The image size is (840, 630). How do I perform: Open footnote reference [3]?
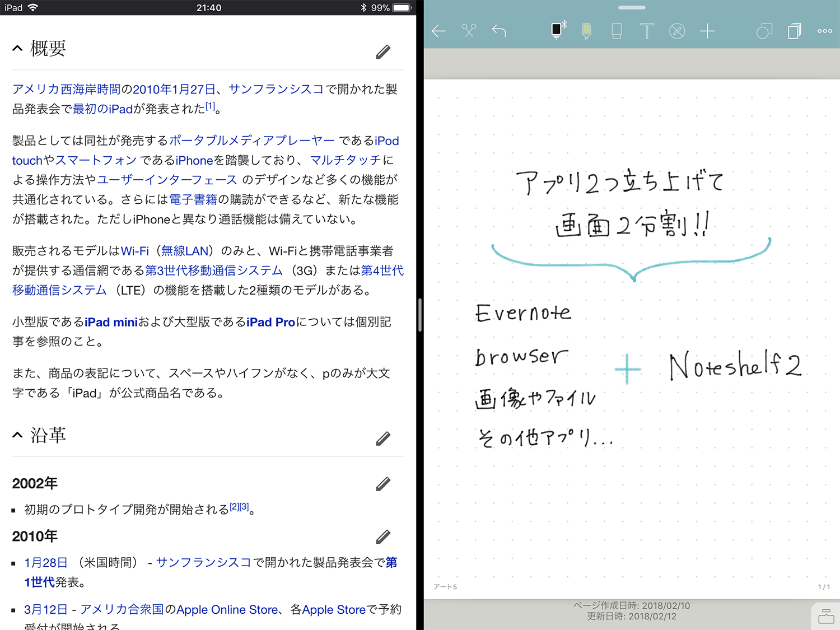coord(244,506)
